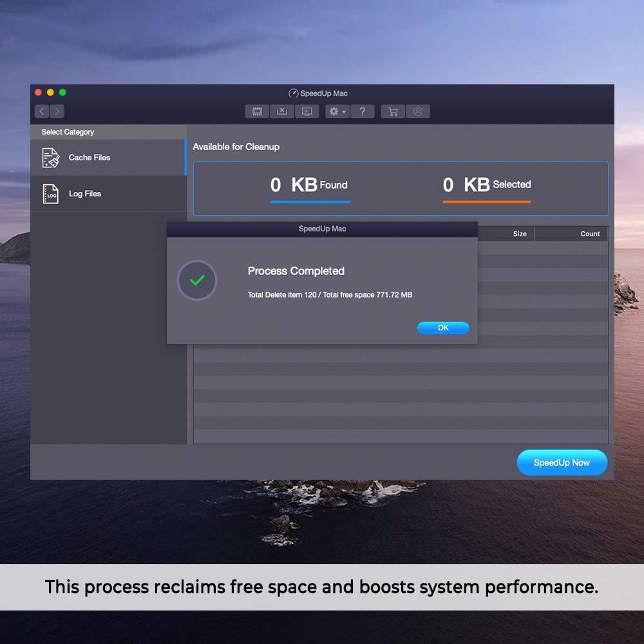Close the window with the red button
The image size is (644, 644).
(38, 92)
